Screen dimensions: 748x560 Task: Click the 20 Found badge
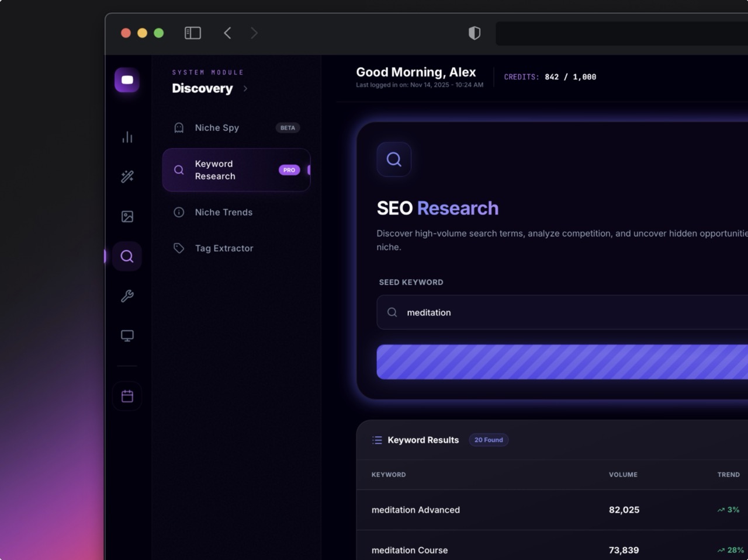click(x=489, y=440)
